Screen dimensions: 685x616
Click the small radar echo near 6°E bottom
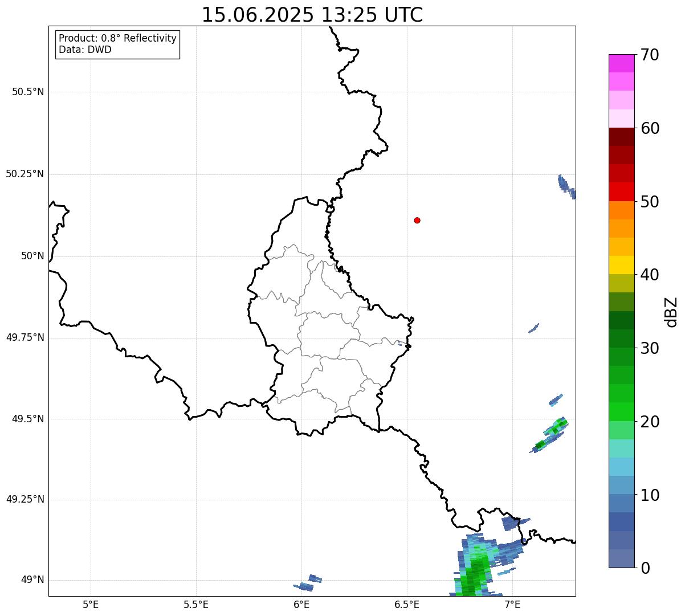308,583
